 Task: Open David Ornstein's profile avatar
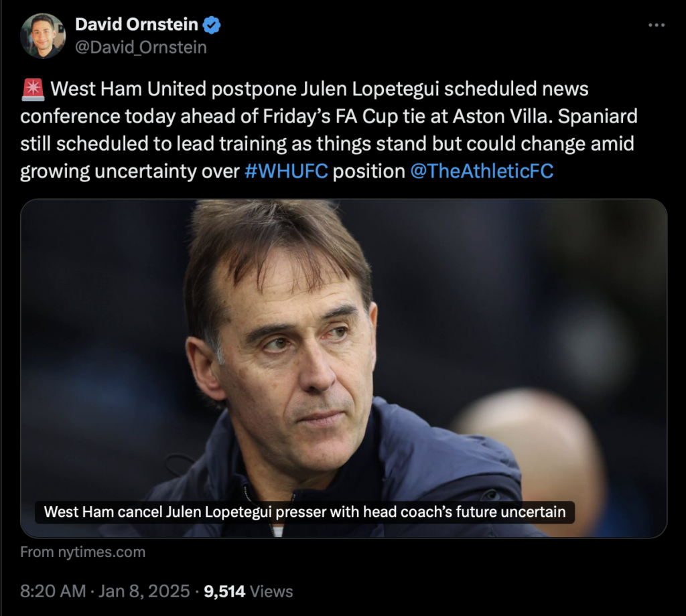43,36
